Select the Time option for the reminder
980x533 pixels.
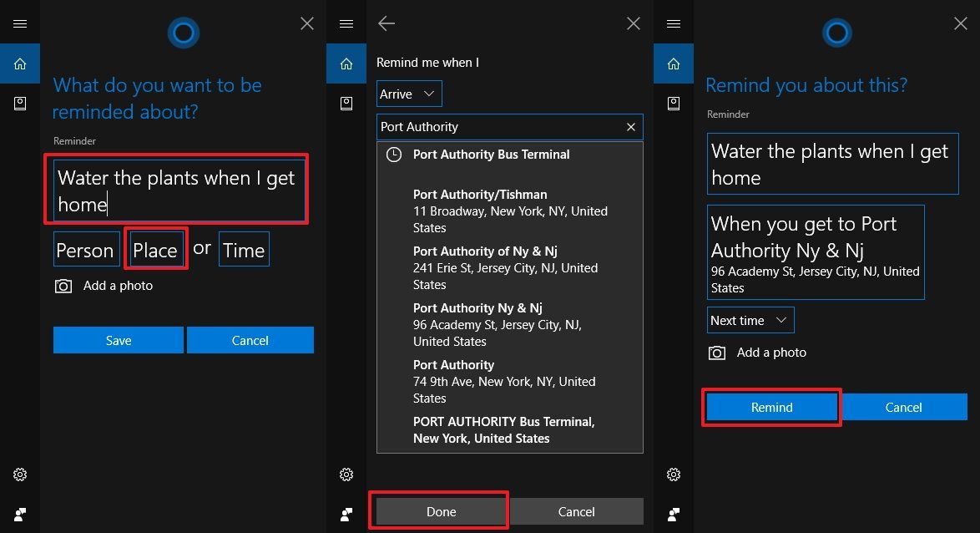244,248
